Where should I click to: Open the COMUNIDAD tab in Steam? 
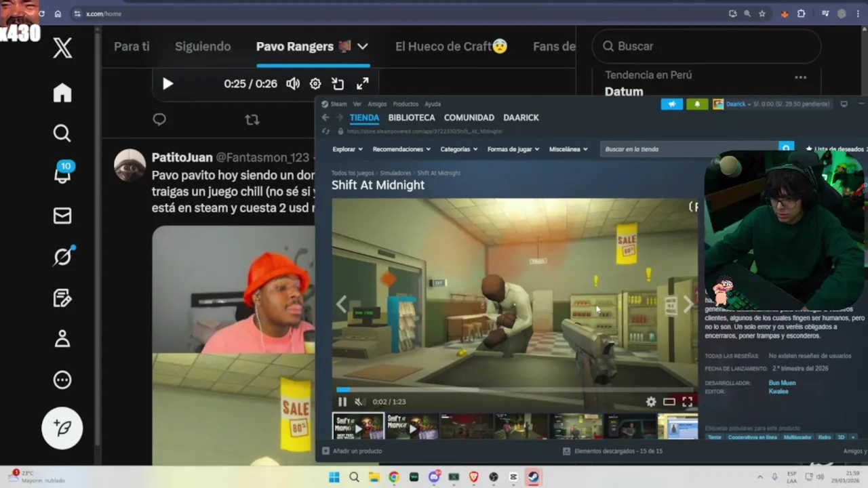click(469, 117)
